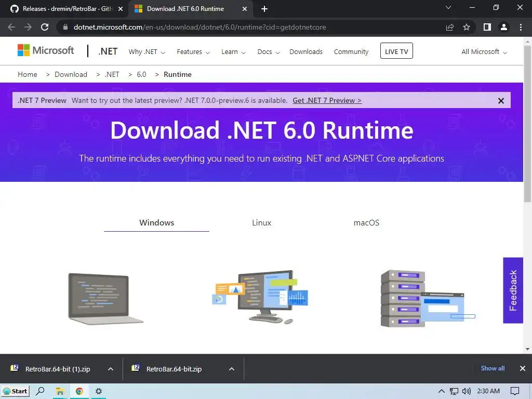The image size is (532, 399).
Task: Click the server rack illustration
Action: tap(428, 299)
